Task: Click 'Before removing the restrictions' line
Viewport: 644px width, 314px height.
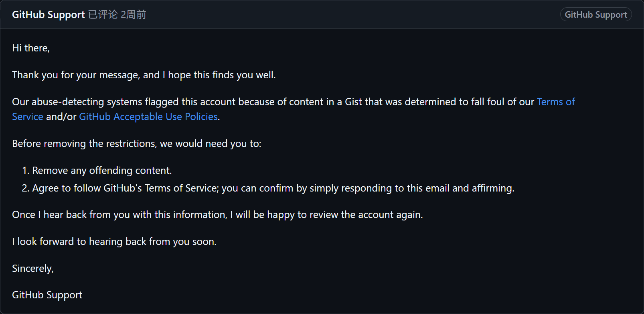Action: [137, 143]
